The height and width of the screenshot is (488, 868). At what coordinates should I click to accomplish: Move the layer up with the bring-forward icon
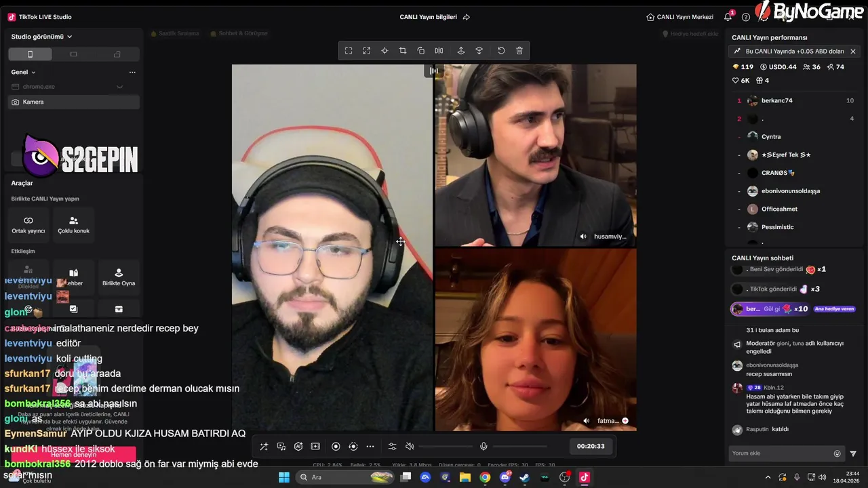coord(461,51)
